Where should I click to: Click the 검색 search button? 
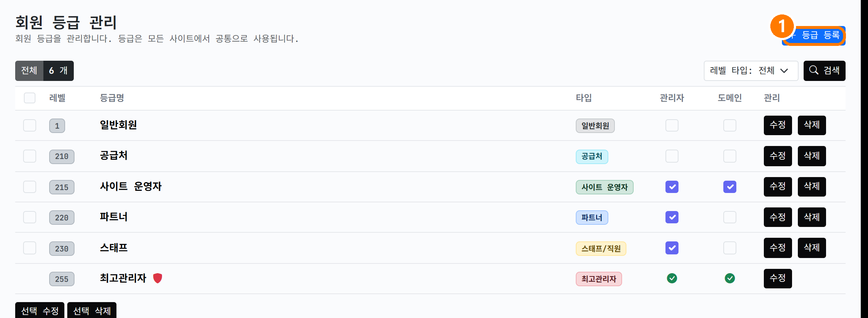click(x=824, y=70)
